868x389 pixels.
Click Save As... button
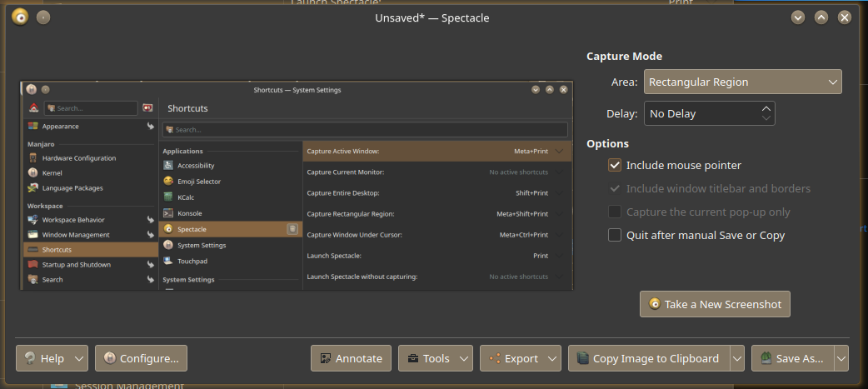(792, 358)
